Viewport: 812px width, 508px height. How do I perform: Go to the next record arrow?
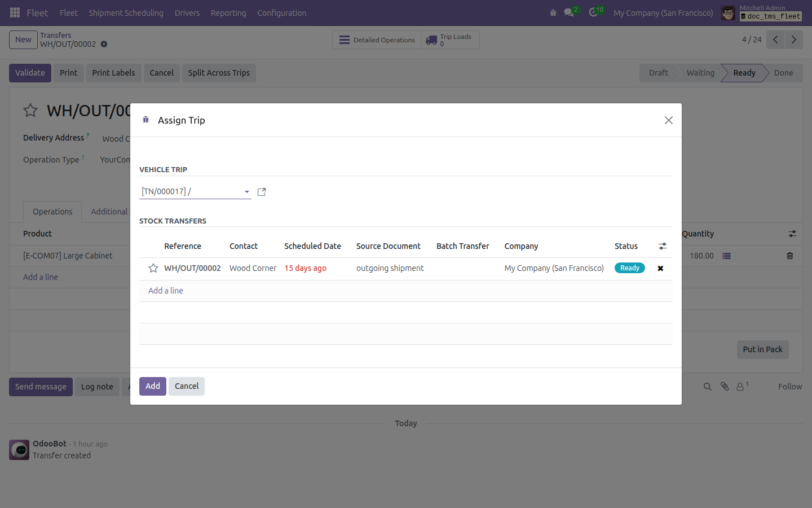coord(793,40)
